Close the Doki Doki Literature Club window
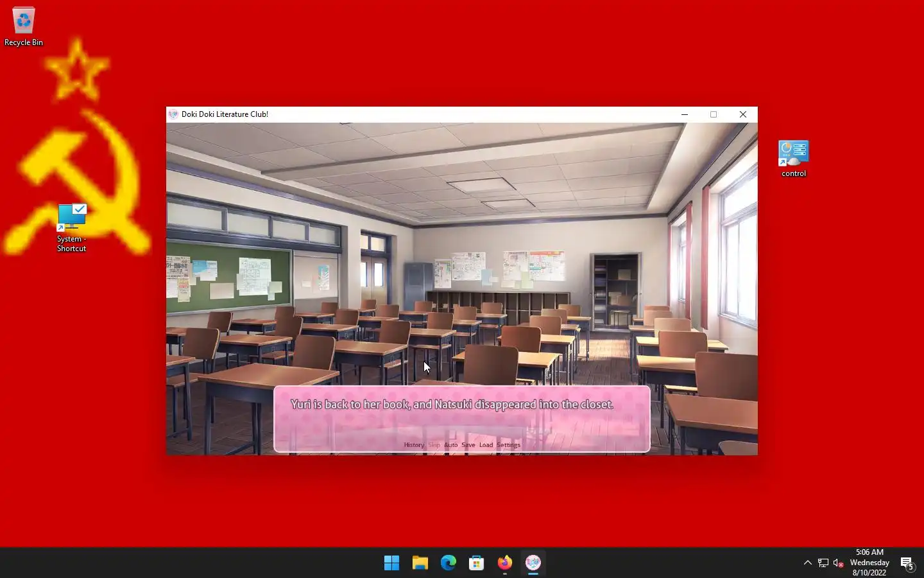 pyautogui.click(x=743, y=114)
